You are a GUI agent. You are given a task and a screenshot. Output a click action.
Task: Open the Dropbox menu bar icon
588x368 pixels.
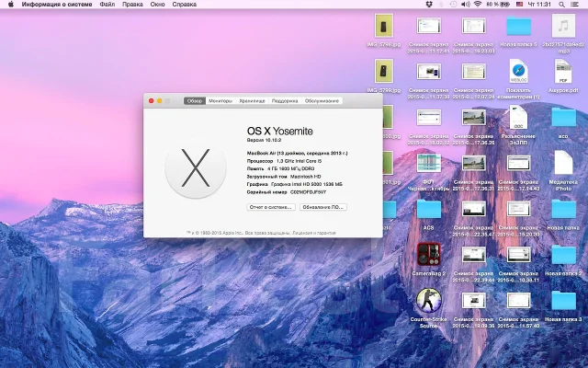point(429,5)
